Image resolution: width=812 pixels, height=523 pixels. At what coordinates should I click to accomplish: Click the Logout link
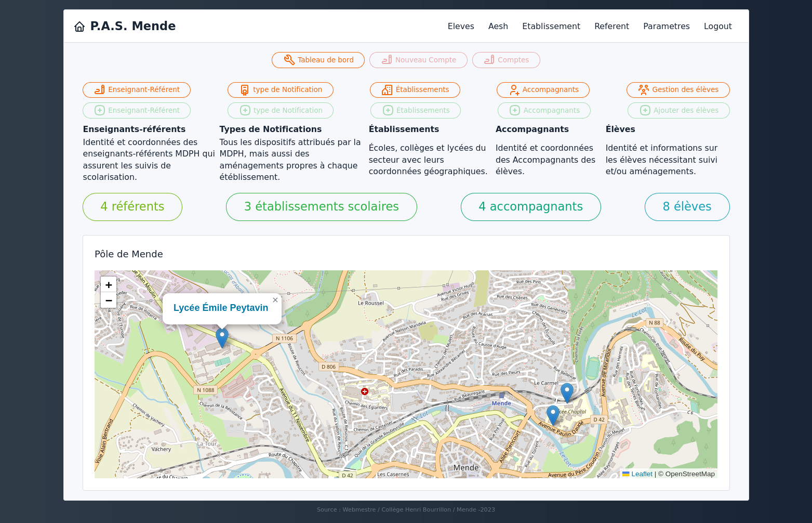pos(717,27)
